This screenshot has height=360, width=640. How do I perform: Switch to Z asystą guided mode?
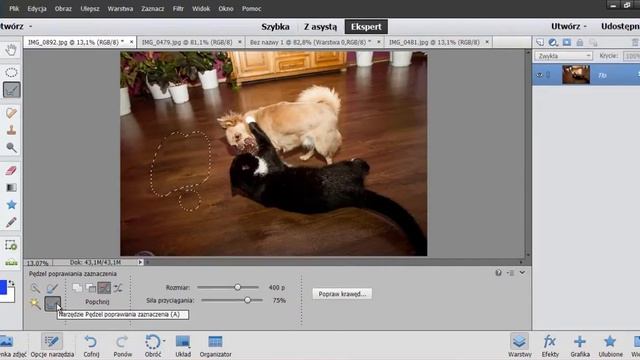point(320,27)
